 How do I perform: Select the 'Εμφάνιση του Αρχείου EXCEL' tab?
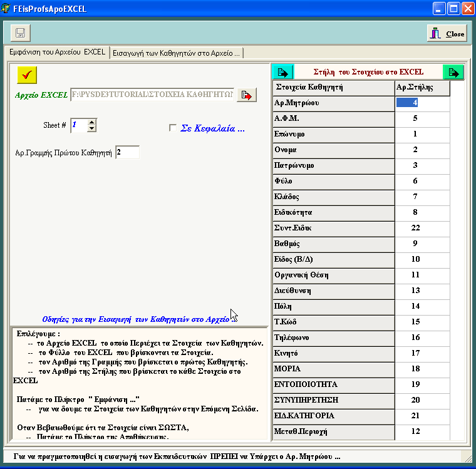(57, 53)
